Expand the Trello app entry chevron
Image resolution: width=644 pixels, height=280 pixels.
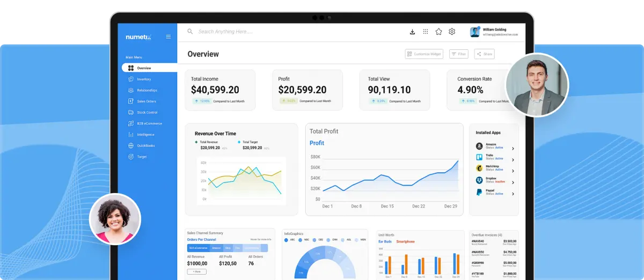513,160
